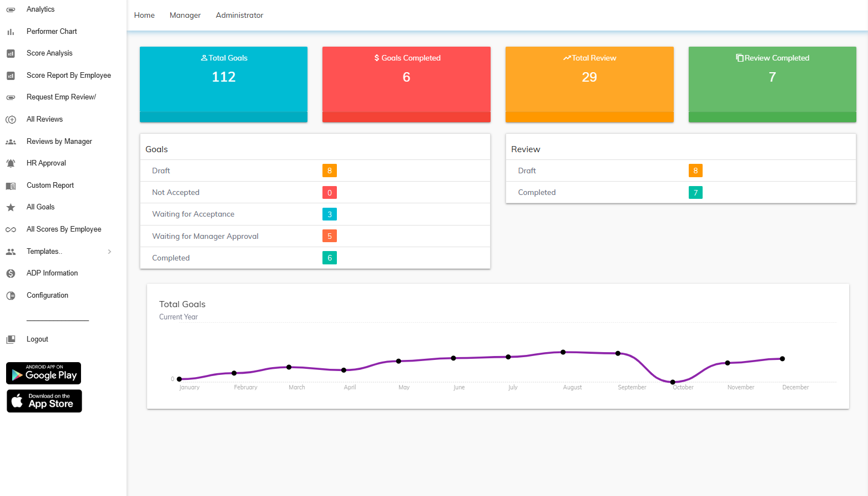Screen dimensions: 868x496
Task: Click the Waiting for Acceptance badge 3
Action: 330,214
